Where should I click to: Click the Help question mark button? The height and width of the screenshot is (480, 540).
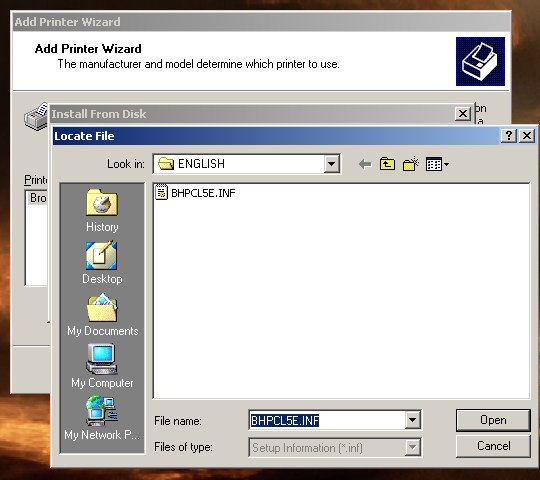(x=509, y=135)
